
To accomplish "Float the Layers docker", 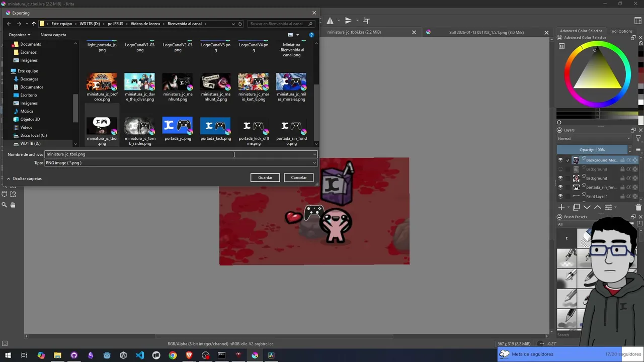I will pyautogui.click(x=633, y=130).
